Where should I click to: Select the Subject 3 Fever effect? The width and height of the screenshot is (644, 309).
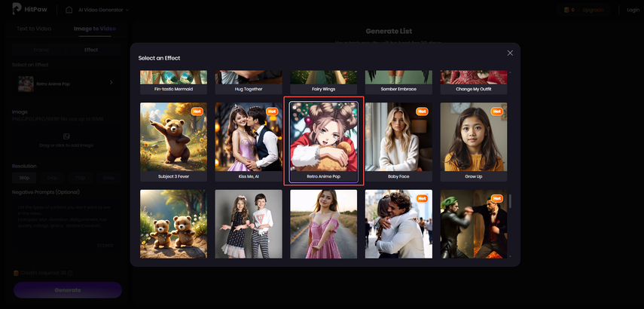[173, 141]
